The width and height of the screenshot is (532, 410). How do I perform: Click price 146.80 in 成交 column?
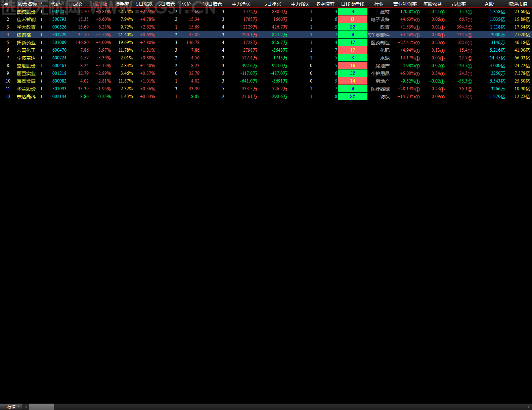[x=82, y=43]
